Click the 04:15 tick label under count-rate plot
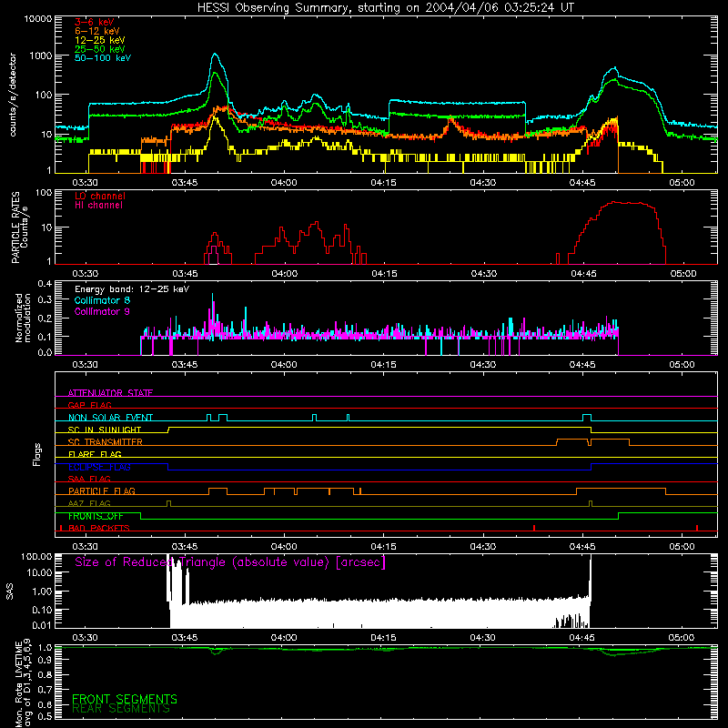 pos(383,183)
